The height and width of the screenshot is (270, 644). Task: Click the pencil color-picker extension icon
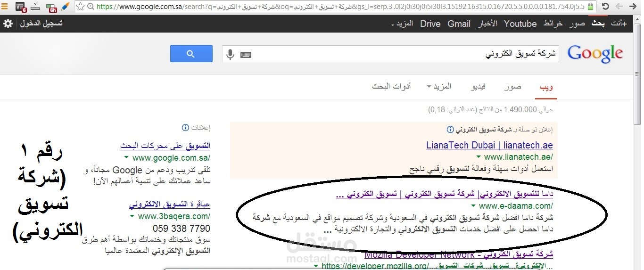(65, 7)
